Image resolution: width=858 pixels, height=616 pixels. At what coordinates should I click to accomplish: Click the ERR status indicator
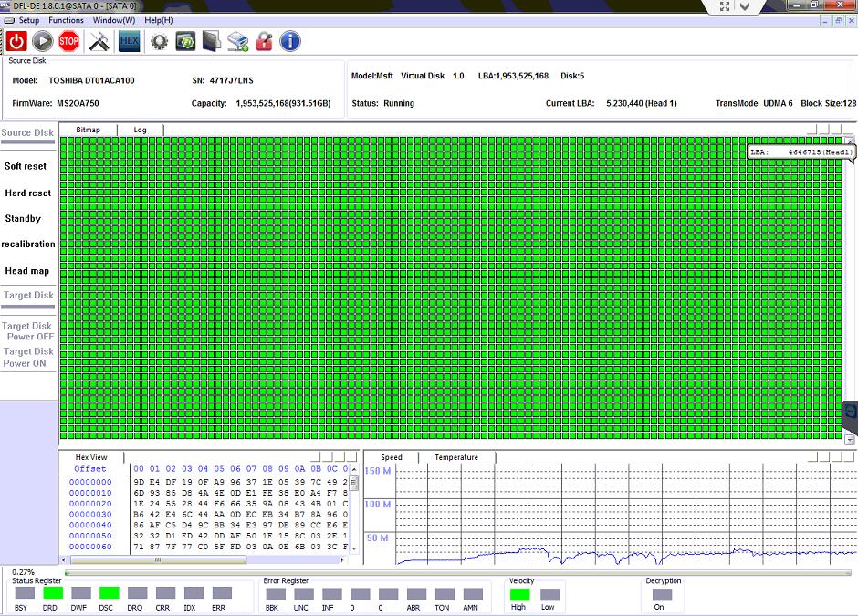pos(222,592)
